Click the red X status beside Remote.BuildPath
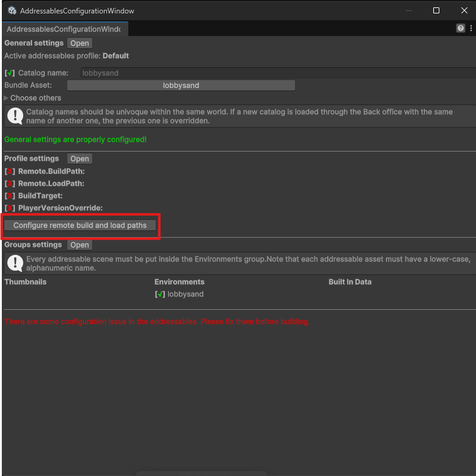The height and width of the screenshot is (476, 476). click(10, 172)
